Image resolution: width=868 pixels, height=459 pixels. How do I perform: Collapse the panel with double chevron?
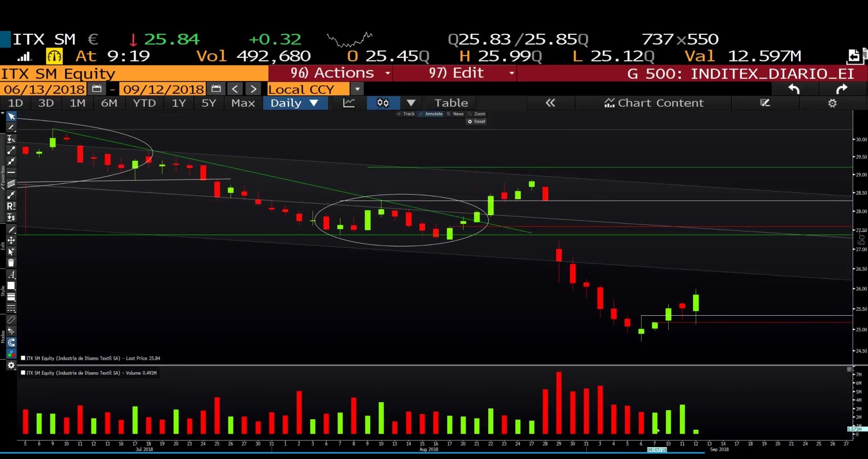pos(550,103)
